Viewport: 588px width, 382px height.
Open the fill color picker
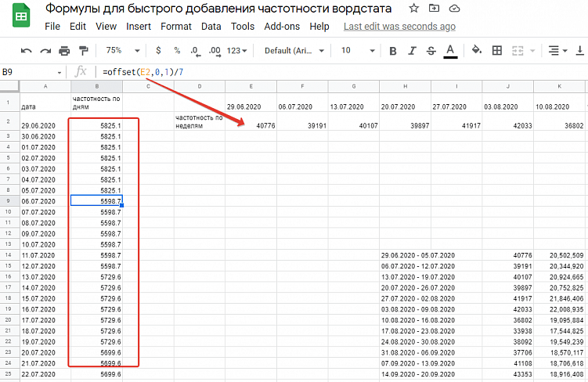coord(477,50)
